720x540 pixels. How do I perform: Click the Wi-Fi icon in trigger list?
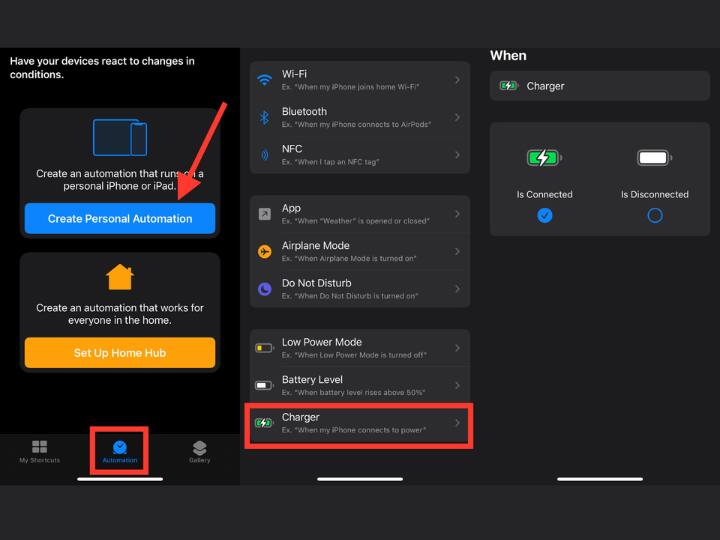tap(265, 80)
